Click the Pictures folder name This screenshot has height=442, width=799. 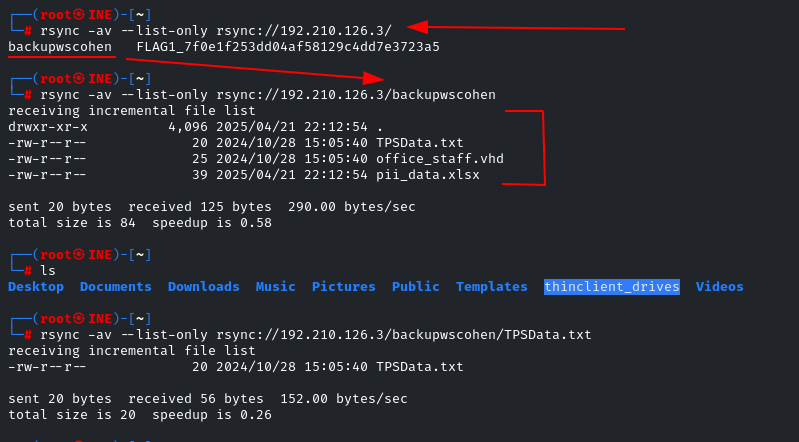343,287
